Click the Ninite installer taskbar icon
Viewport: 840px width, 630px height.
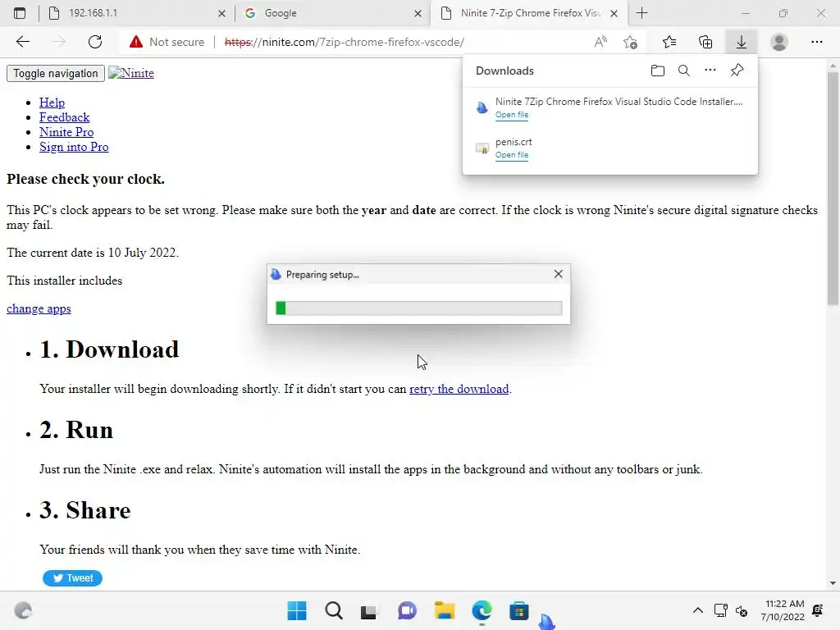point(546,622)
